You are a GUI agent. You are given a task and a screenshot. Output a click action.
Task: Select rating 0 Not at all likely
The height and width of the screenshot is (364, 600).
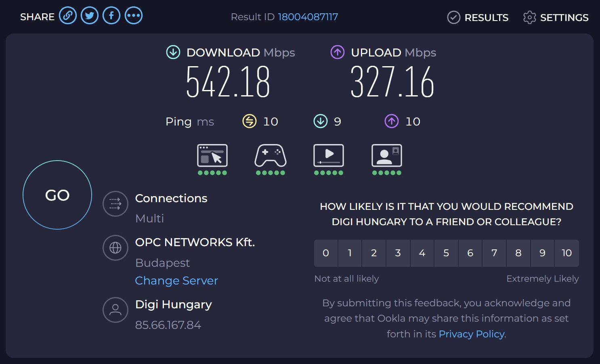tap(326, 253)
